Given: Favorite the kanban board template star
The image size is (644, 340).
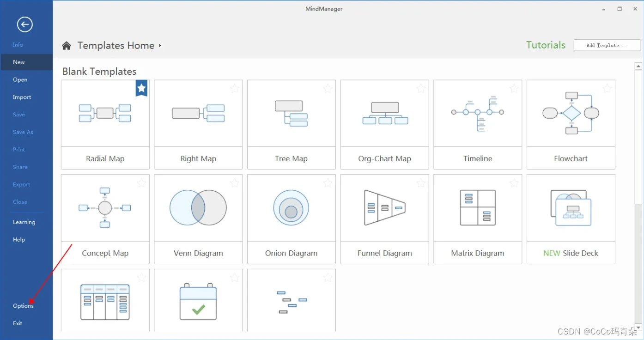Looking at the screenshot, I should click(141, 278).
